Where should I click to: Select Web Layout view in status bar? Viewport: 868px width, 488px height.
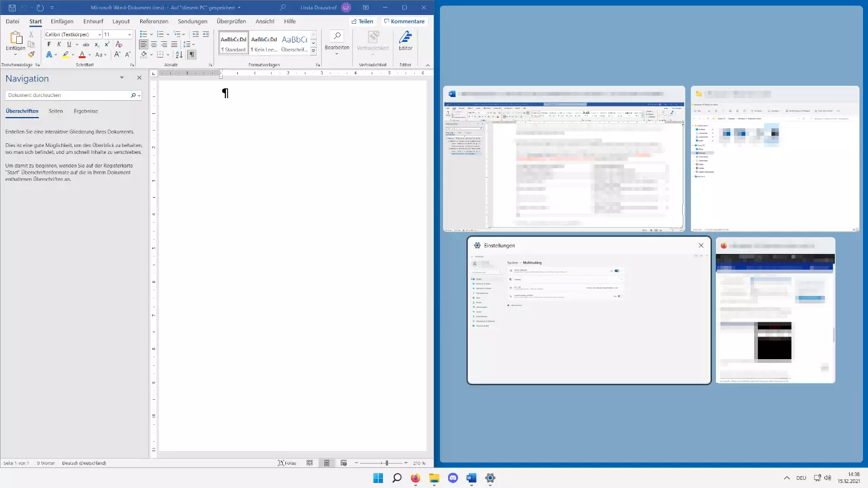pos(344,463)
